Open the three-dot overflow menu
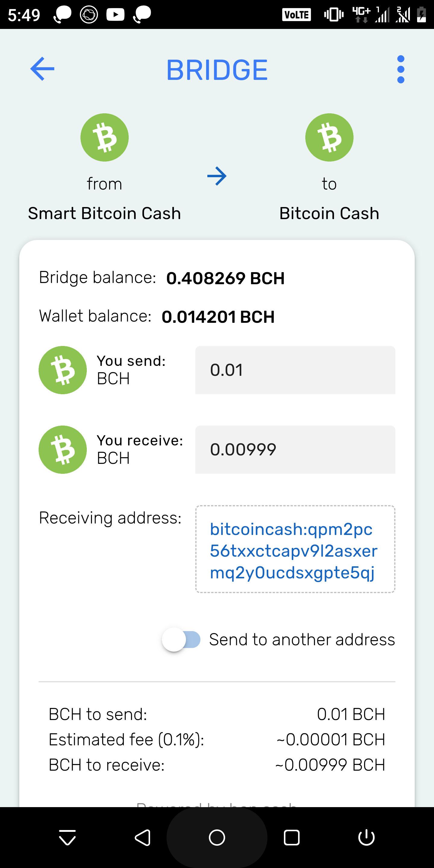434x868 pixels. tap(401, 69)
